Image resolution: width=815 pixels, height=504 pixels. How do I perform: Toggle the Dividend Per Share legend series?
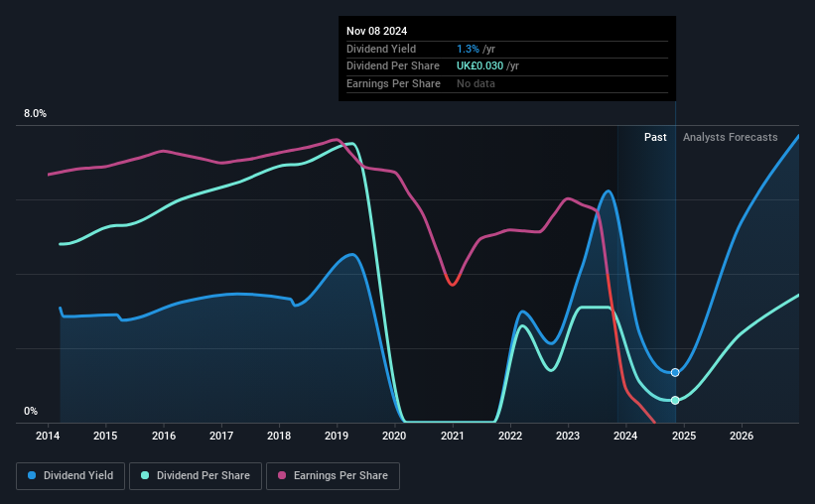(x=196, y=476)
